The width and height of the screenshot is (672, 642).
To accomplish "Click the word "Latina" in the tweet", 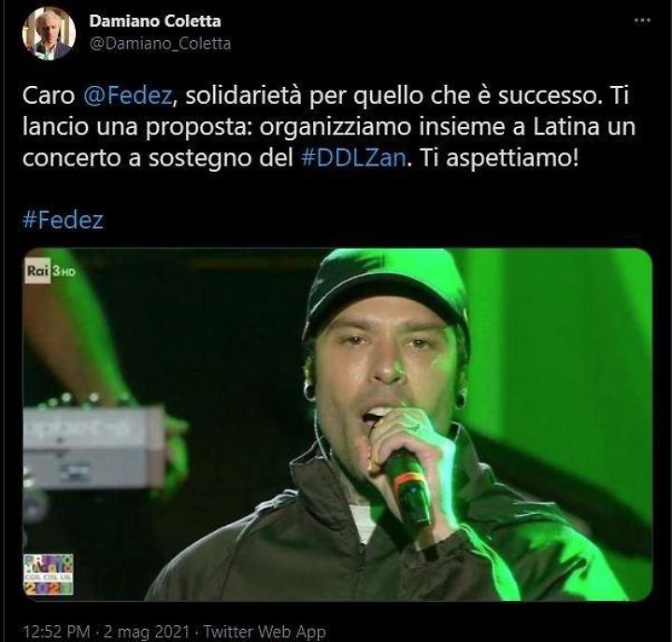I will pos(565,126).
